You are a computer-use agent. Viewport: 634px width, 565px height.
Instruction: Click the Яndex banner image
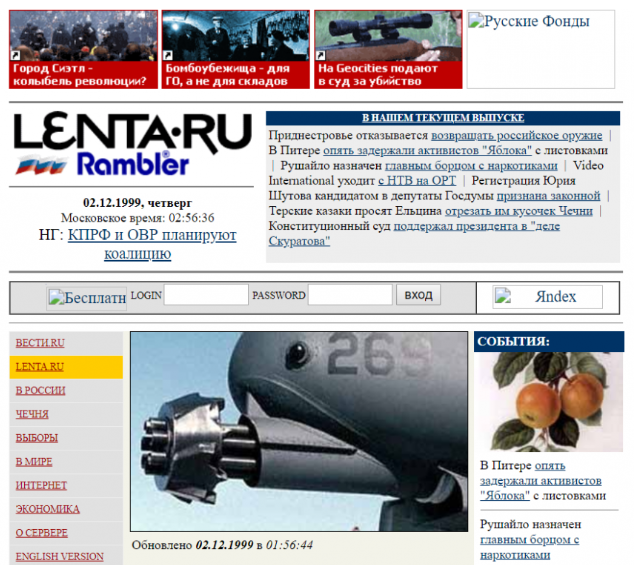click(x=547, y=297)
